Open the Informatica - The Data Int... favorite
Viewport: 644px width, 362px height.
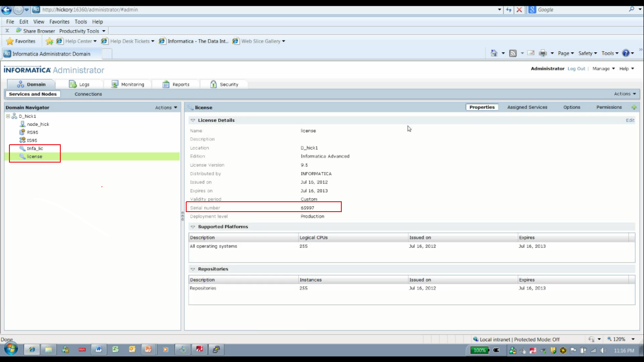click(194, 41)
